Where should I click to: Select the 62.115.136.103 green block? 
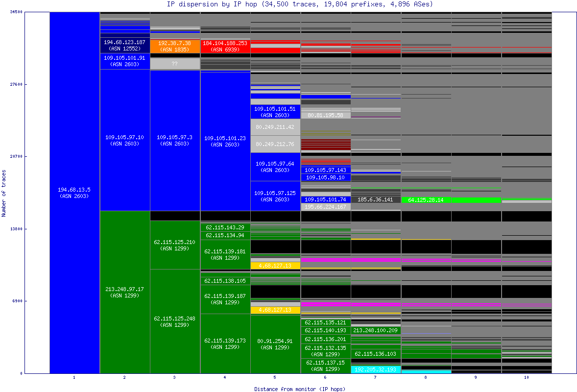click(x=375, y=354)
